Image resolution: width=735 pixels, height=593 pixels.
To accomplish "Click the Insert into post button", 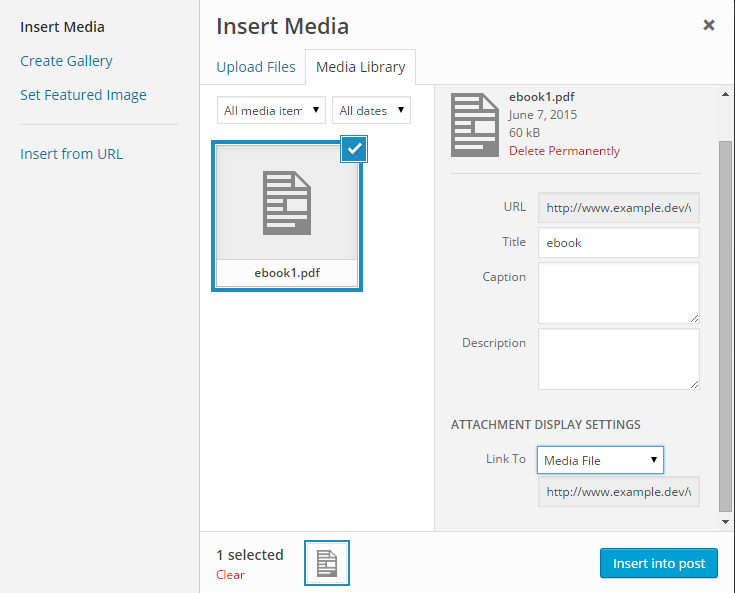I will 659,563.
